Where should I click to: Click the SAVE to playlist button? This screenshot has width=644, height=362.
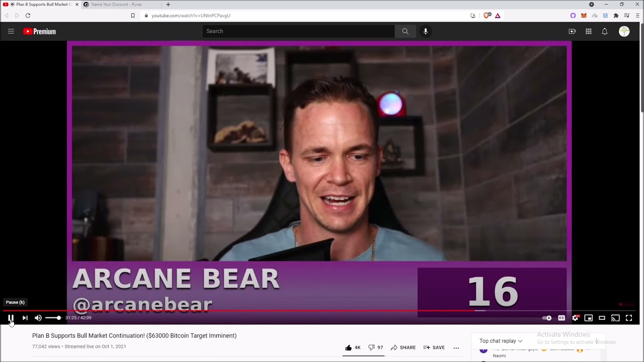point(434,347)
